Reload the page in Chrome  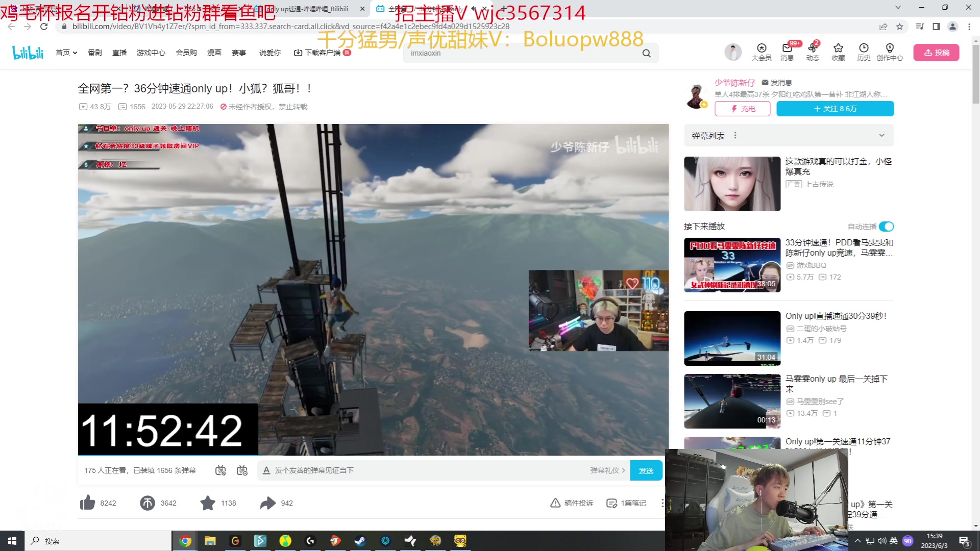click(x=44, y=27)
